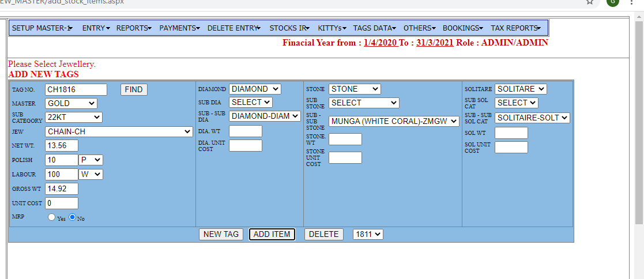Image resolution: width=644 pixels, height=279 pixels.
Task: Open the JEW dropdown showing CHAIN-CH
Action: pos(119,132)
